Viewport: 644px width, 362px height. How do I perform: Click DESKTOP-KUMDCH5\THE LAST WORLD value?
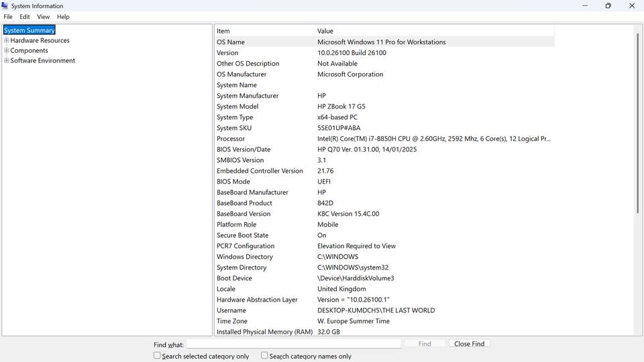coord(376,310)
